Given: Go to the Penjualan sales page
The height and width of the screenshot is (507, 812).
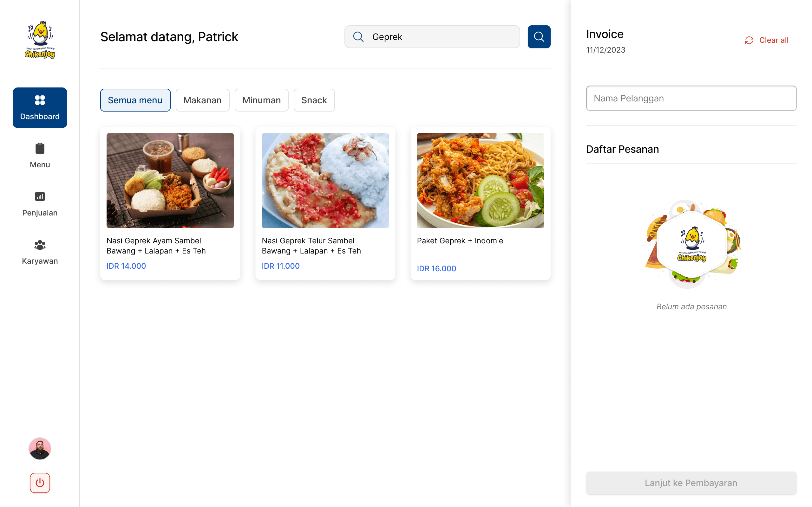Looking at the screenshot, I should (x=40, y=204).
